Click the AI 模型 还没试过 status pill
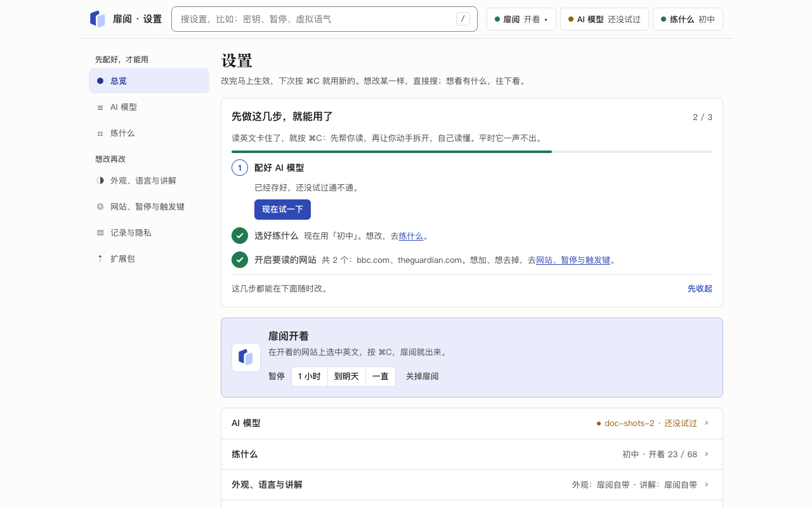Image resolution: width=812 pixels, height=508 pixels. (x=605, y=19)
